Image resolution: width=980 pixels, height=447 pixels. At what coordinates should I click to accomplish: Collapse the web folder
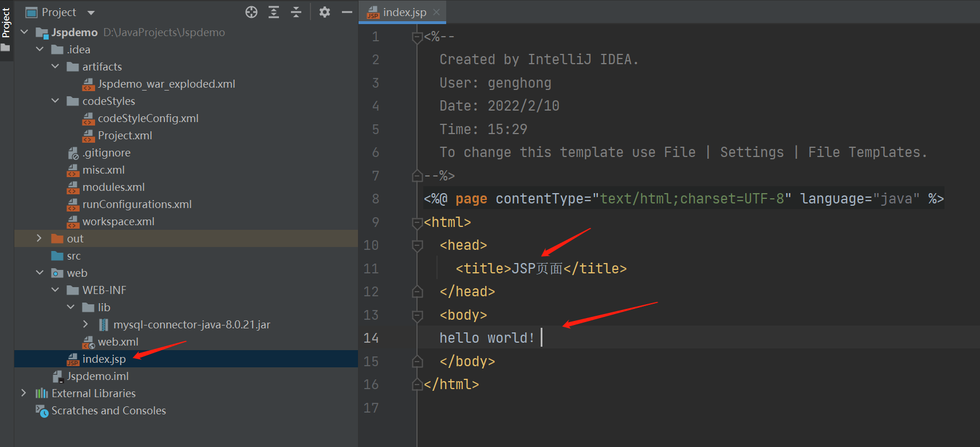40,273
